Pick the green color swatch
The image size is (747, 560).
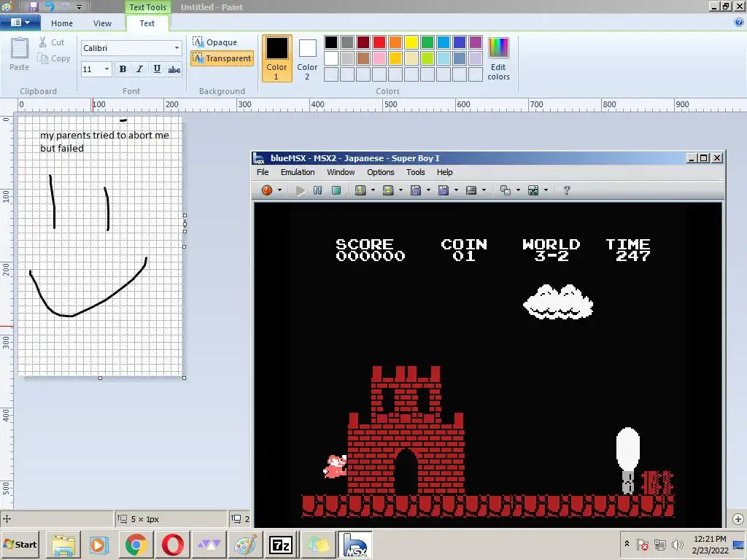[x=427, y=42]
